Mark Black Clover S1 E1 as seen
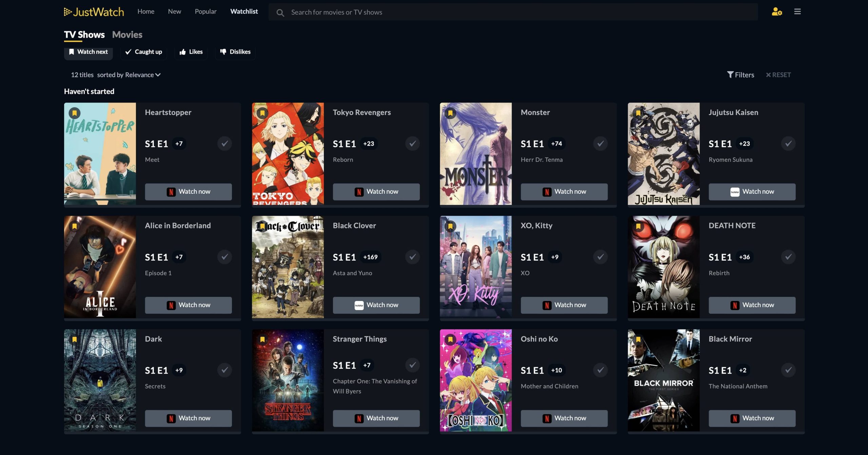 (412, 257)
